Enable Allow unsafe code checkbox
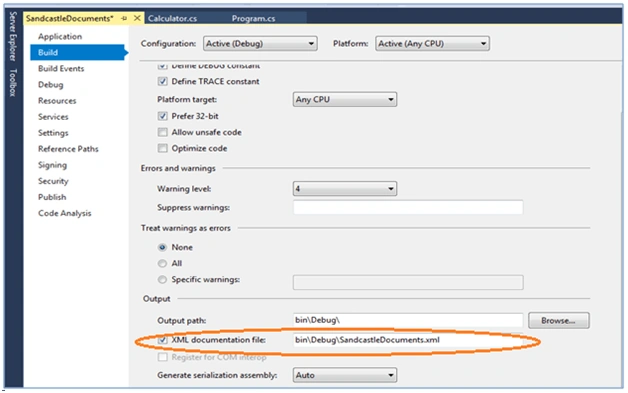Screen dimensions: 628x393 pyautogui.click(x=163, y=132)
